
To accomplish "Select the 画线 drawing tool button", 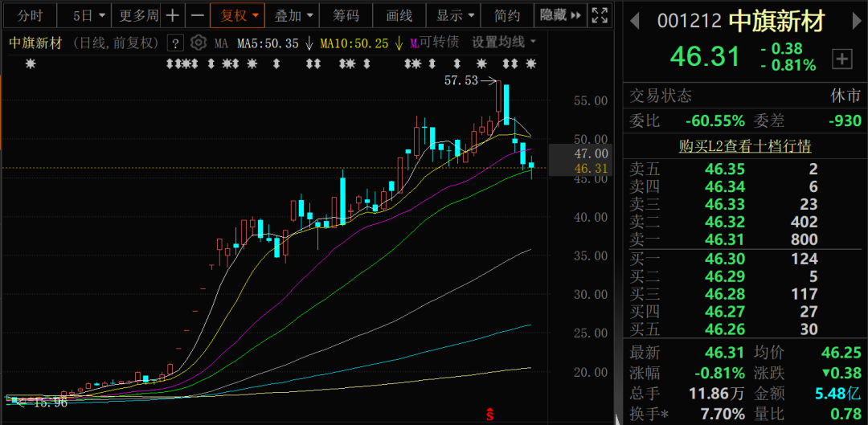I will (399, 15).
